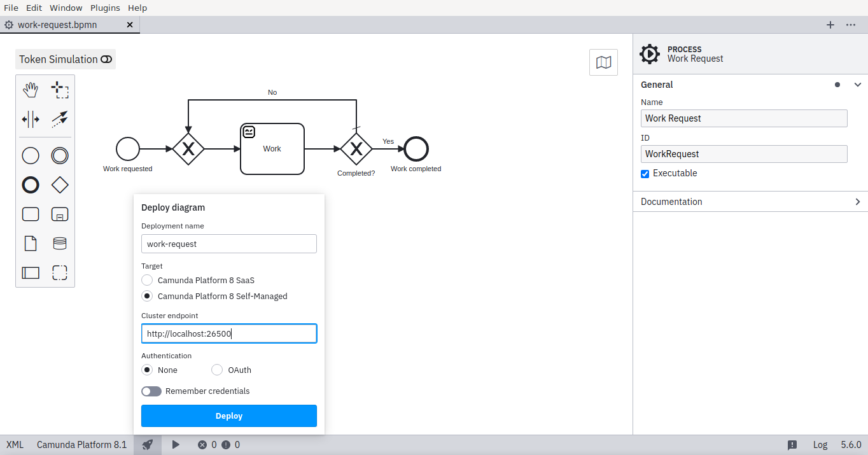Open the File menu
Image resolution: width=868 pixels, height=455 pixels.
(11, 8)
